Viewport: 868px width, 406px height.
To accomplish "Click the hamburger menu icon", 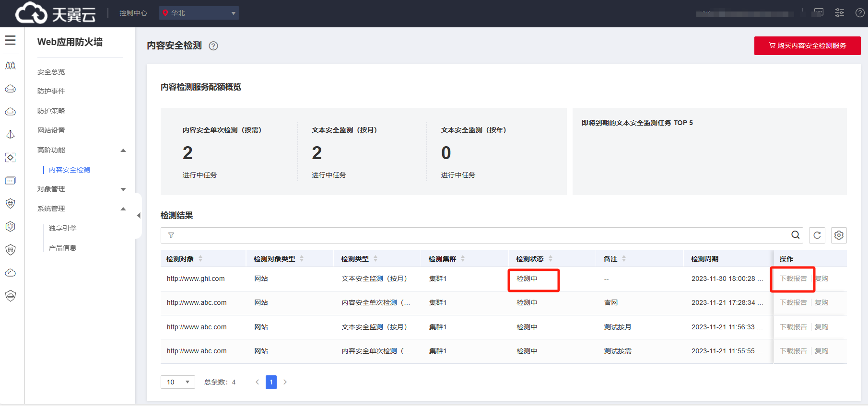I will (x=11, y=40).
